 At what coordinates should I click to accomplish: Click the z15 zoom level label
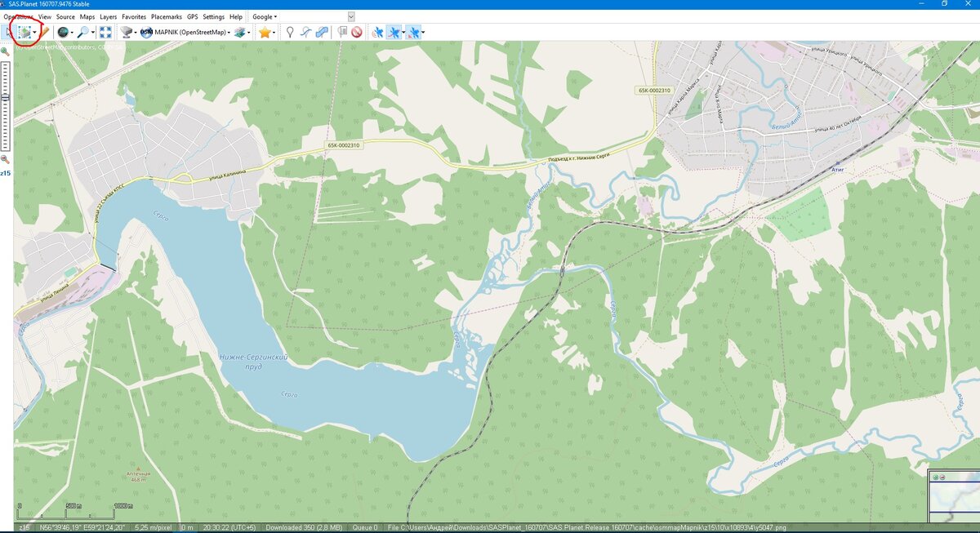tap(5, 173)
